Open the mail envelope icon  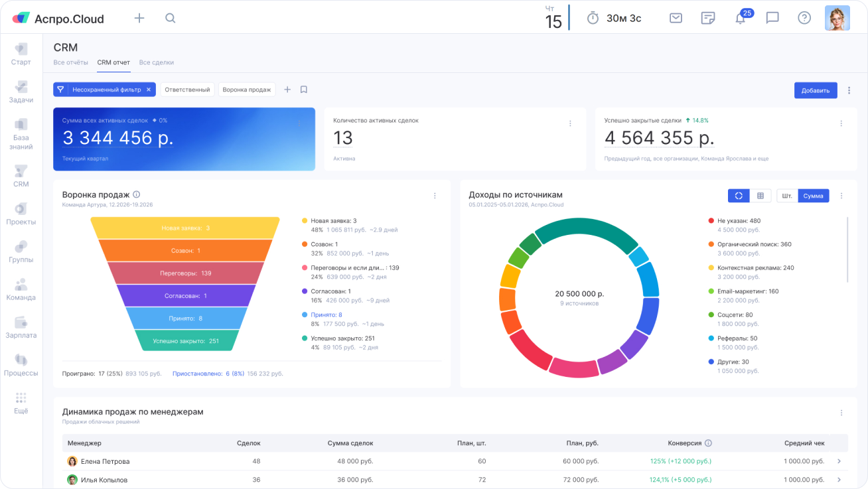tap(676, 18)
